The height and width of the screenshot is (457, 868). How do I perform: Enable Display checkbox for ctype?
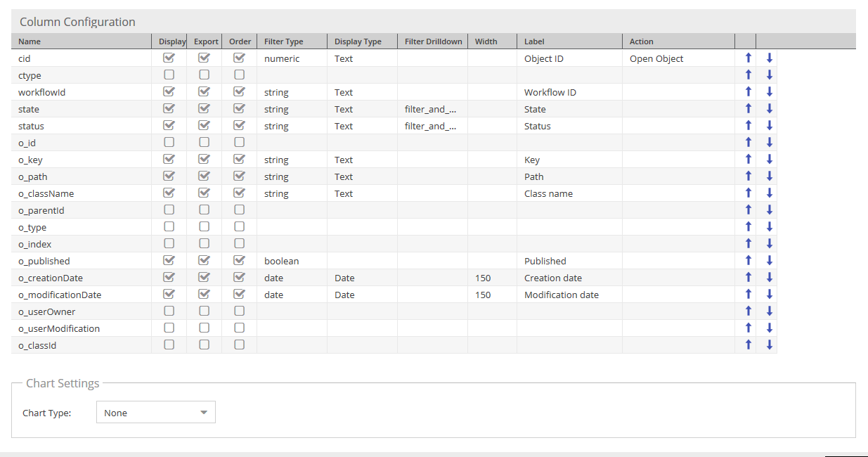coord(169,75)
